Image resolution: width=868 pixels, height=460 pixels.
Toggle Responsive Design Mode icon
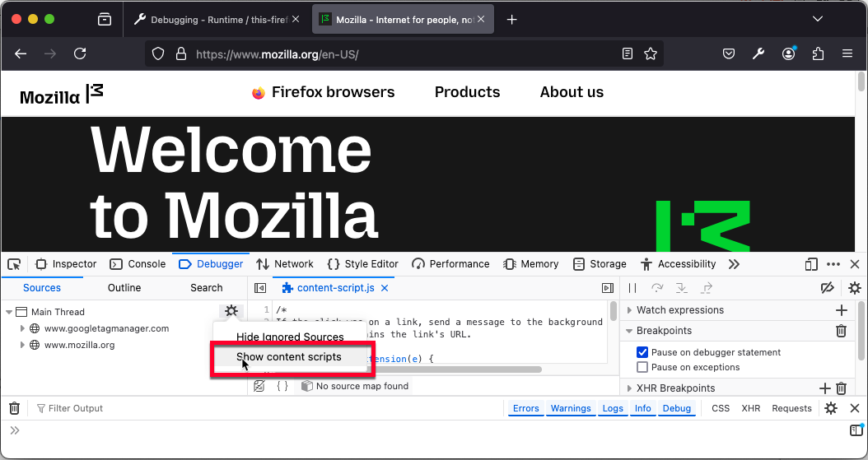click(811, 264)
